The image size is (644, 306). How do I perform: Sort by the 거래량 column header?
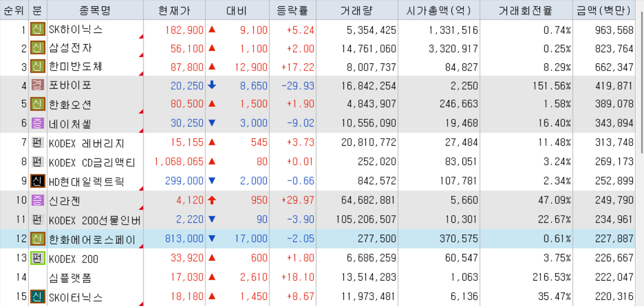click(x=357, y=10)
